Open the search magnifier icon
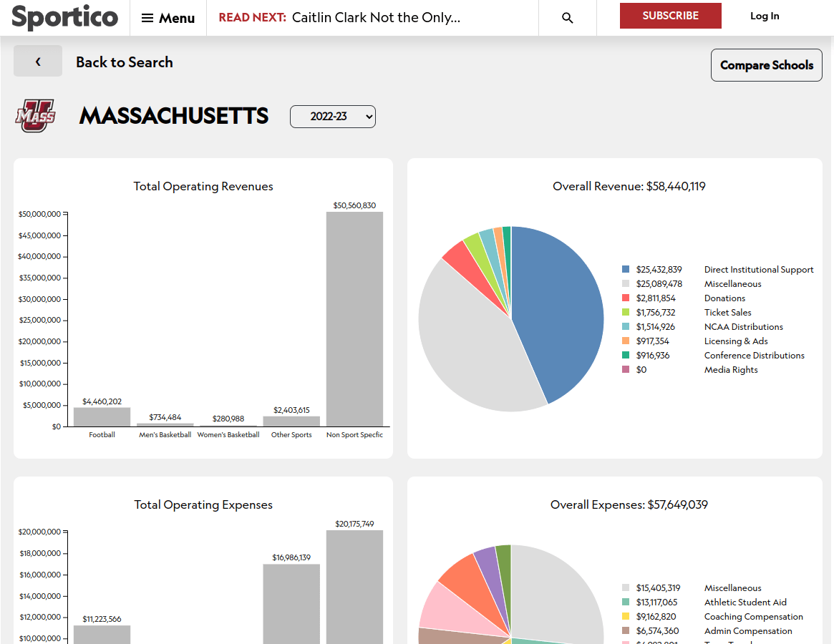834x644 pixels. coord(568,18)
